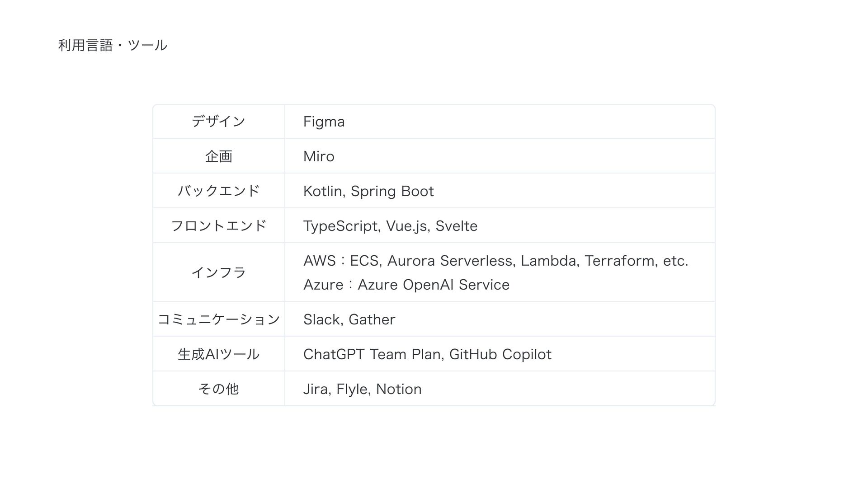
Task: Click the AWS ECS Aurora Serverless line
Action: click(495, 261)
